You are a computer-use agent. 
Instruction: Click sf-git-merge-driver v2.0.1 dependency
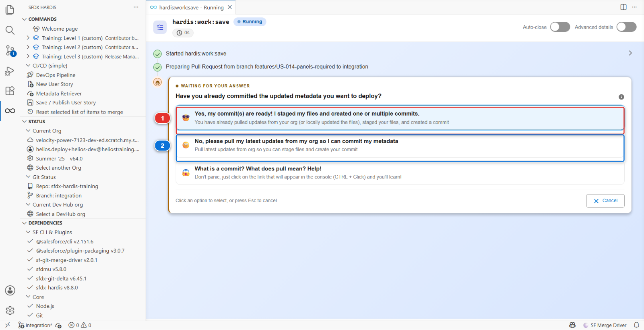point(66,260)
